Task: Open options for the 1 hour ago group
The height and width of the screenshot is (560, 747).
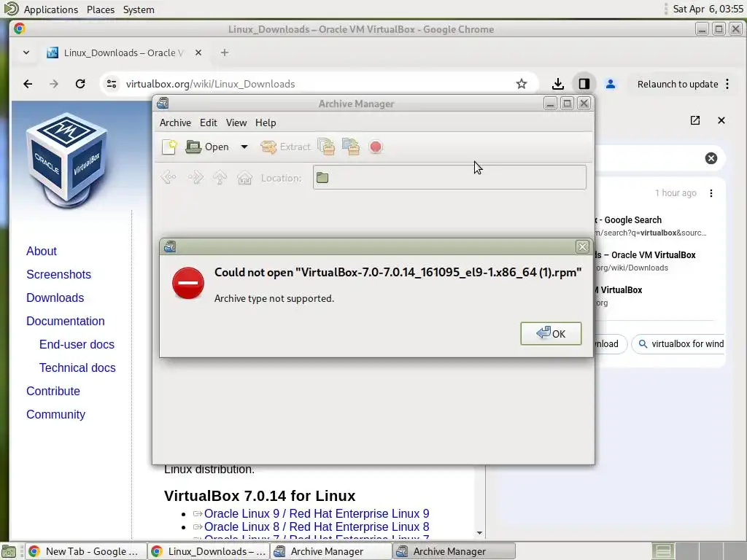Action: [711, 192]
